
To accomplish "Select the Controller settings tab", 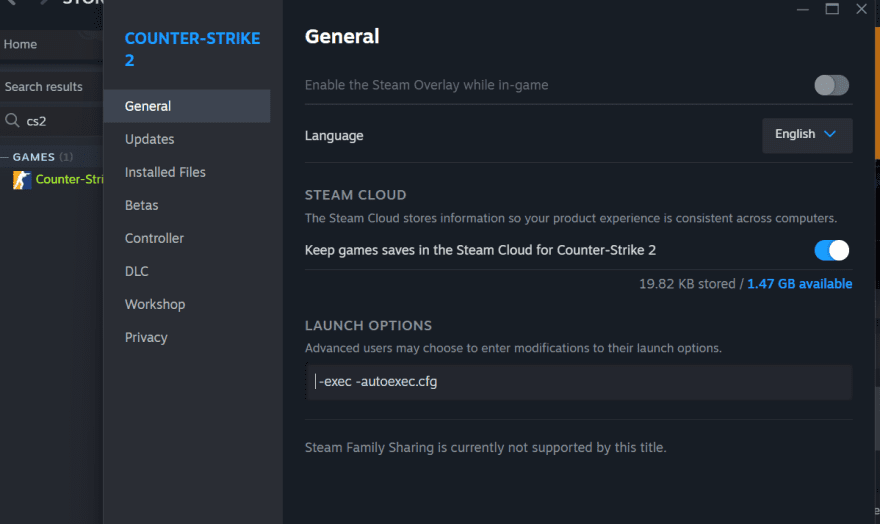I will click(154, 238).
